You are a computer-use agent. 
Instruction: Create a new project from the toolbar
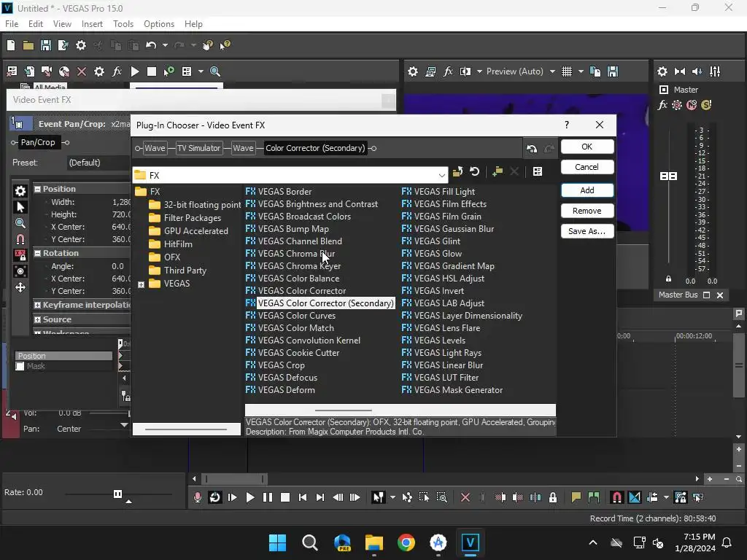pos(11,45)
